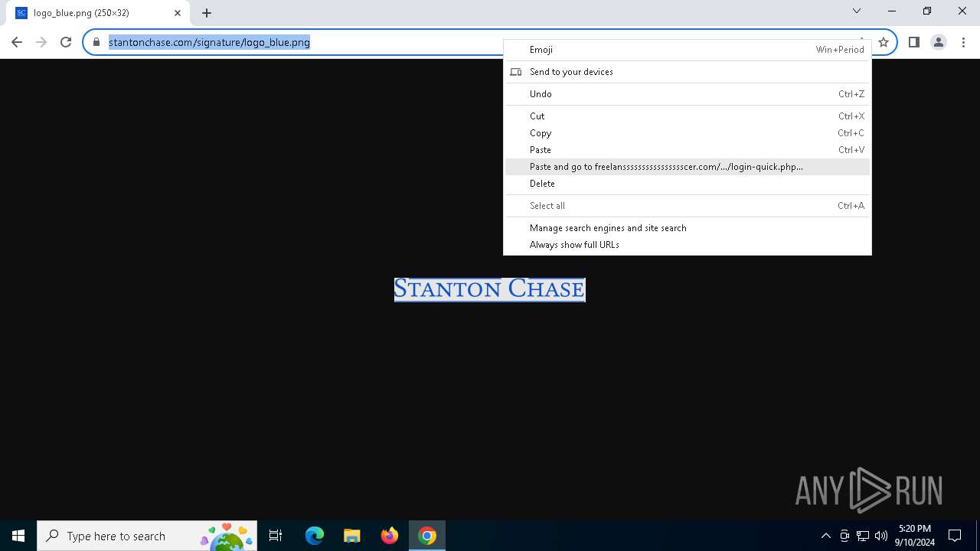The height and width of the screenshot is (551, 980).
Task: Open the Windows Start menu
Action: 18,536
